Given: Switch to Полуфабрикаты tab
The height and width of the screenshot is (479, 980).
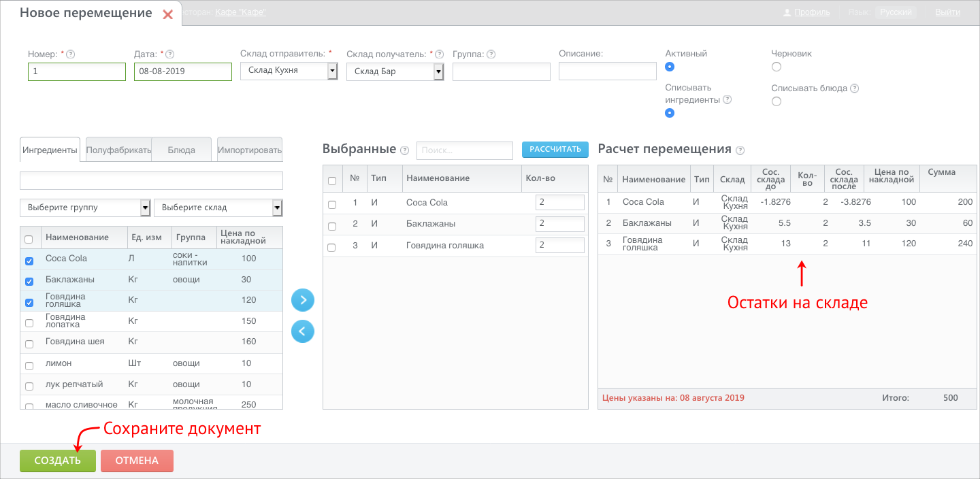Looking at the screenshot, I should pos(118,150).
